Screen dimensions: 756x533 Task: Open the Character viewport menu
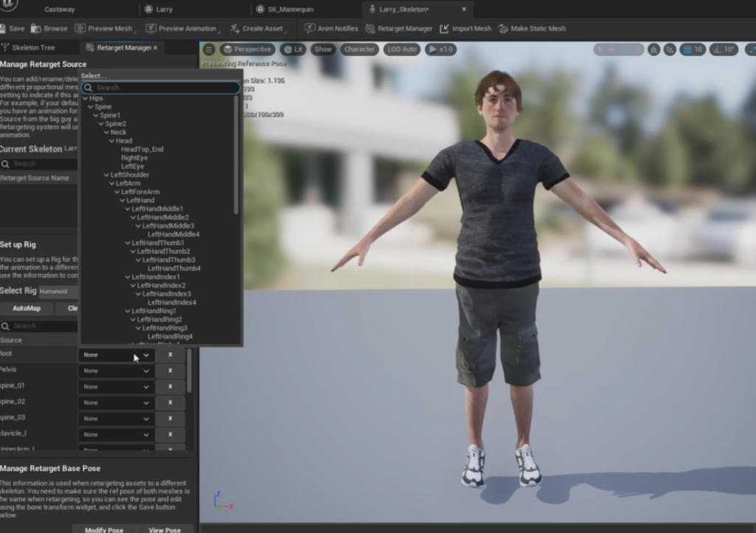point(359,49)
